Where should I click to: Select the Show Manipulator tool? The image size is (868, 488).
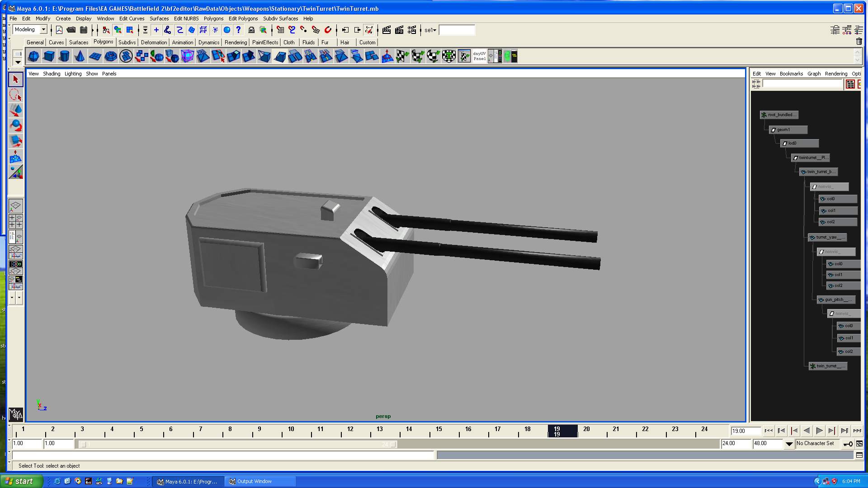pos(16,156)
